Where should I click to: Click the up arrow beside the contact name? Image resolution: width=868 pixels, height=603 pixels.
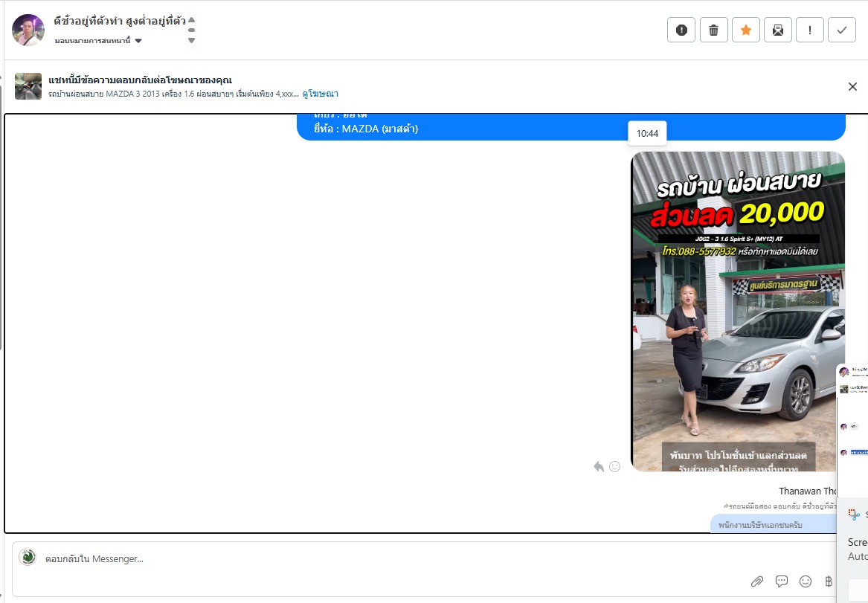pos(192,20)
